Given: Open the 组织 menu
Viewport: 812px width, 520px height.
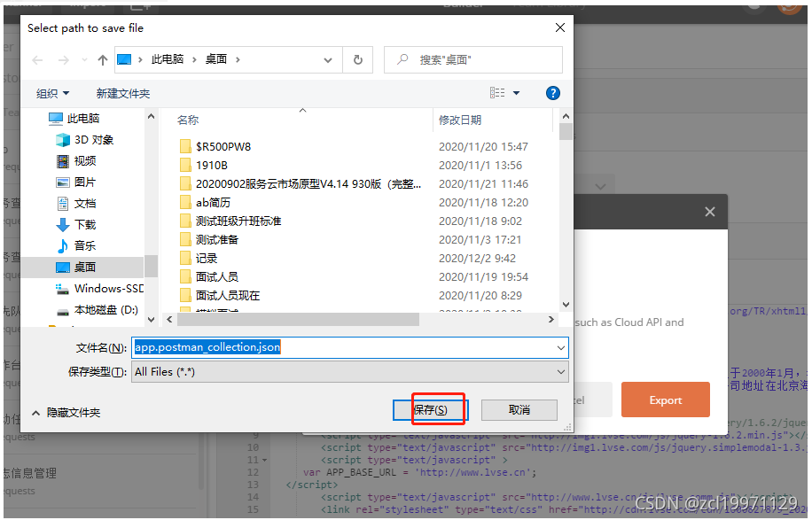Looking at the screenshot, I should [x=52, y=93].
